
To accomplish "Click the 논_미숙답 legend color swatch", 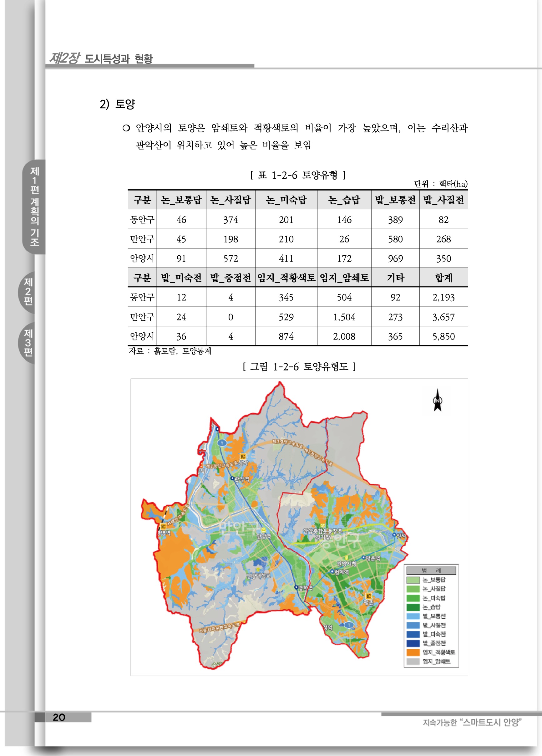I will (x=413, y=598).
